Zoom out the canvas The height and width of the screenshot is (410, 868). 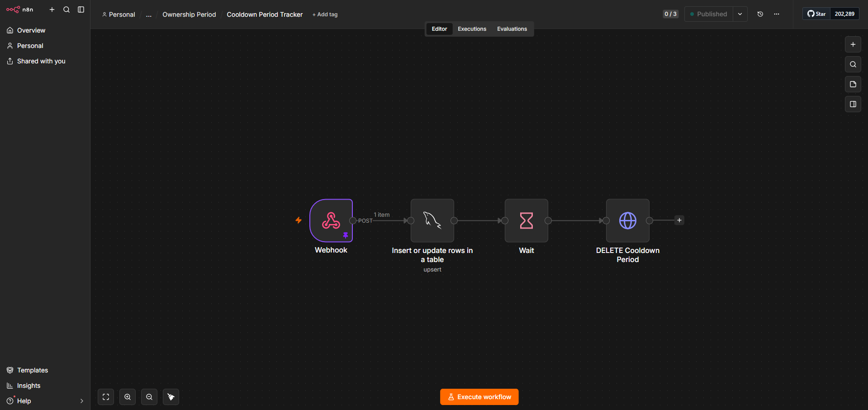point(149,397)
